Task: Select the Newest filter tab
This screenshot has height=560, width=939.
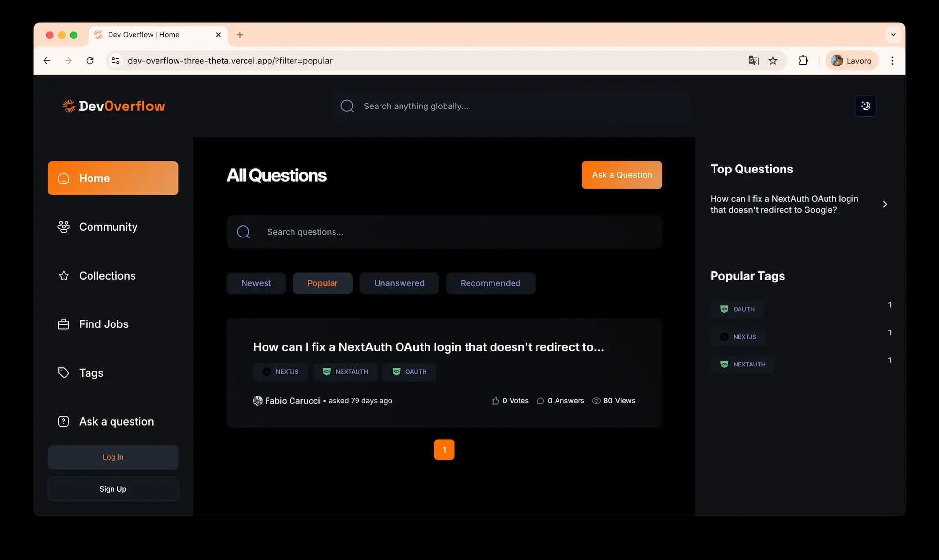Action: tap(256, 283)
